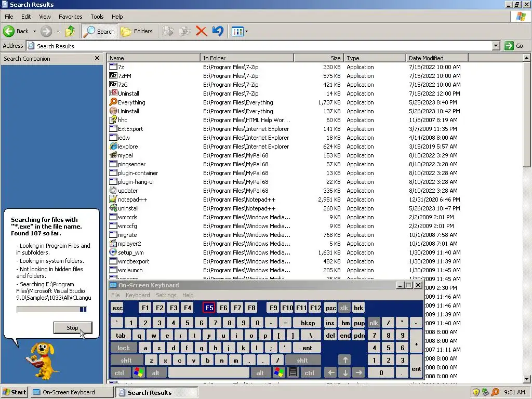The width and height of the screenshot is (532, 399).
Task: Click the Copy To toolbar icon
Action: tap(184, 32)
